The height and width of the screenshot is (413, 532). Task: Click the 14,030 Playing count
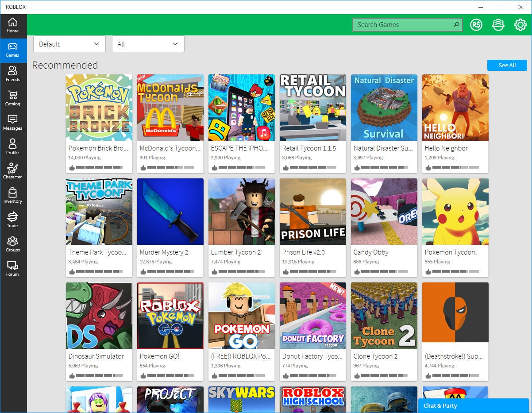(x=85, y=158)
